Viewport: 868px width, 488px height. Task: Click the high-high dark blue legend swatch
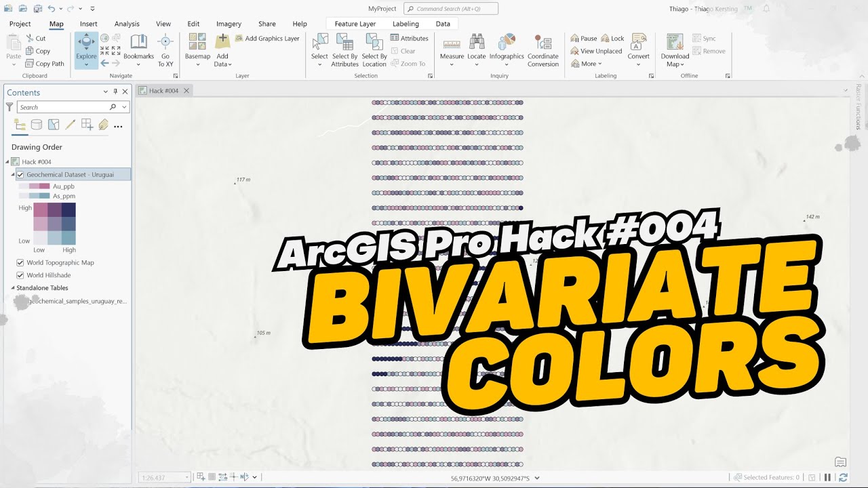[x=68, y=210]
